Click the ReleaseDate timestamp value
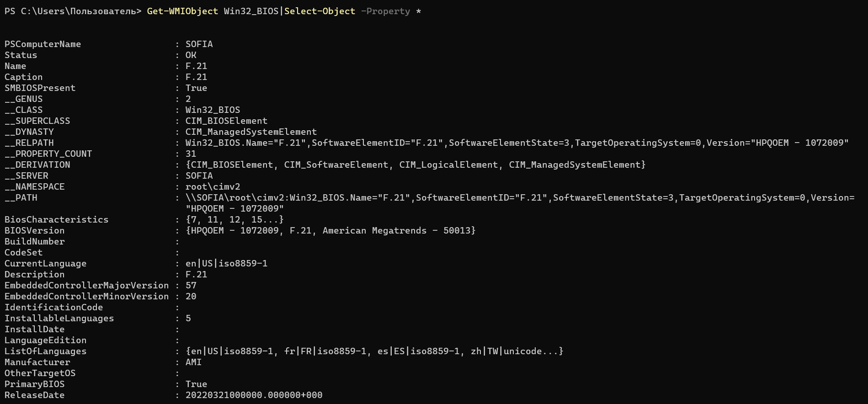 254,395
